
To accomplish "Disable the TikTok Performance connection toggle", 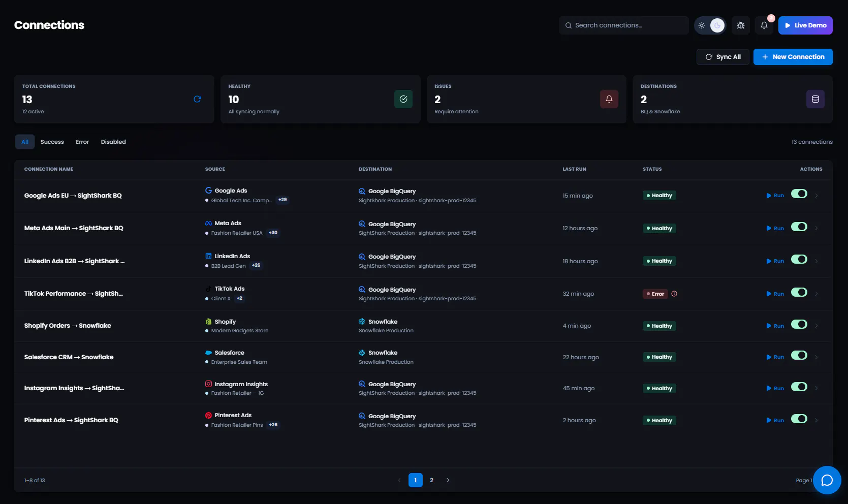I will pos(799,292).
